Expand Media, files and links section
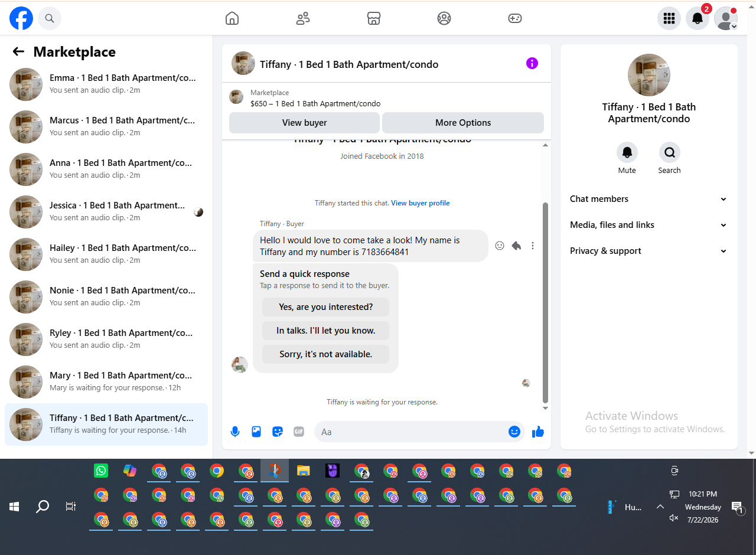 pos(649,225)
